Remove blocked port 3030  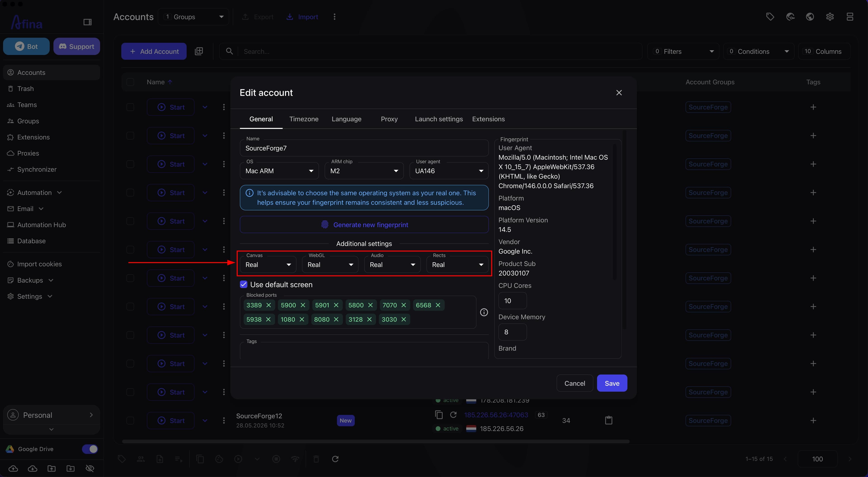(x=404, y=319)
